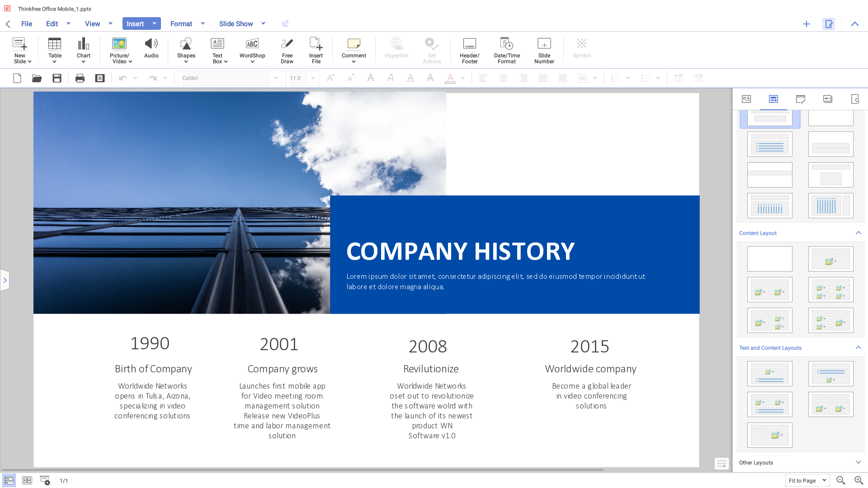Collapse Text and Content Layouts section
Screen dimensions: 868x488
point(859,347)
